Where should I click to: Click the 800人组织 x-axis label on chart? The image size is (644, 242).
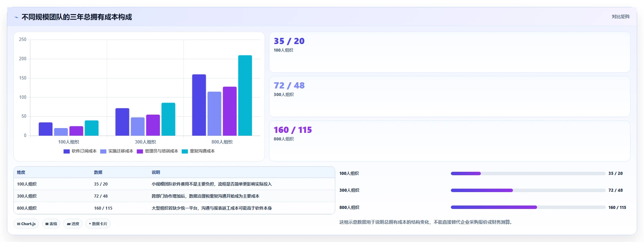point(222,142)
